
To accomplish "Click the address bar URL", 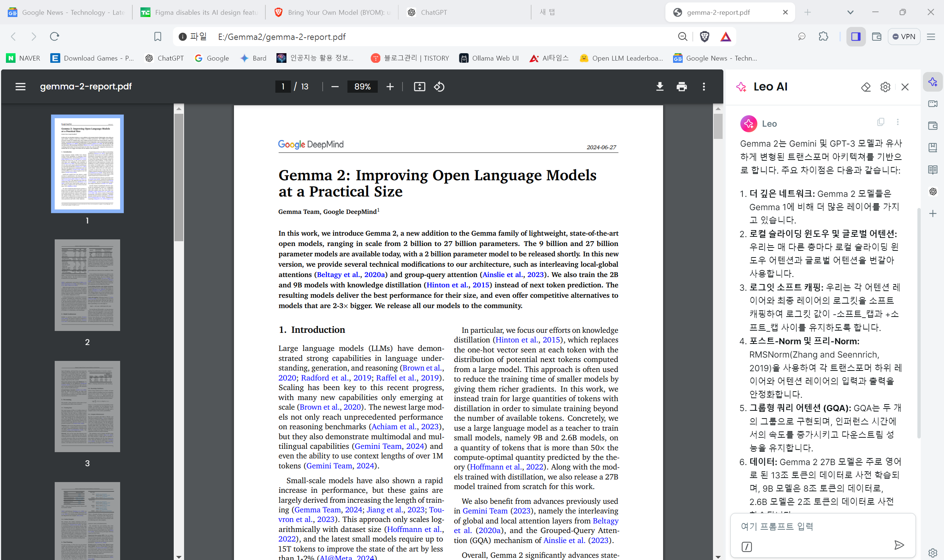I will [282, 37].
